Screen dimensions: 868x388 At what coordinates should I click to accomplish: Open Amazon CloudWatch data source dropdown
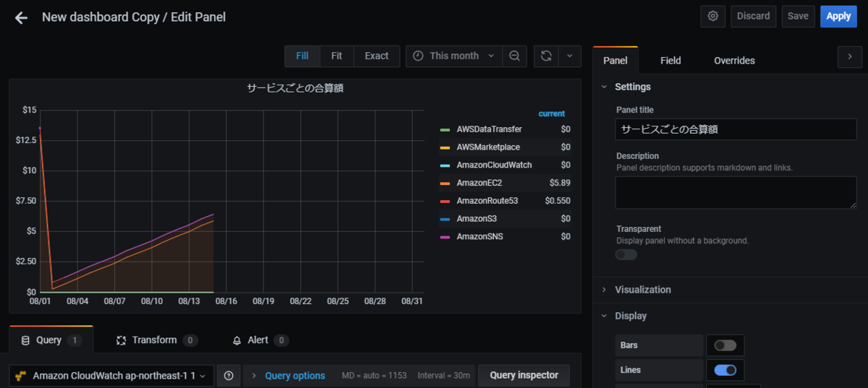(111, 376)
